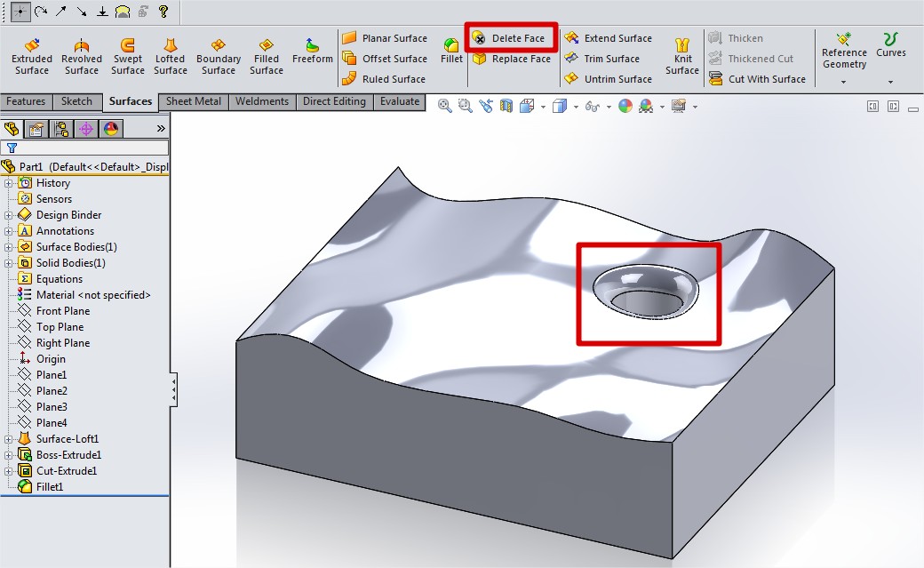The image size is (924, 568).
Task: Click the Section View icon
Action: coord(506,107)
